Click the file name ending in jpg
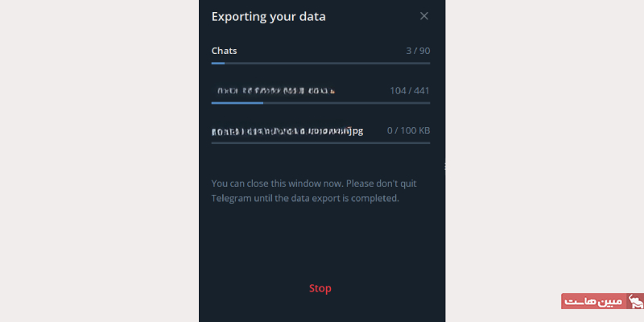The image size is (644, 322). pos(287,131)
